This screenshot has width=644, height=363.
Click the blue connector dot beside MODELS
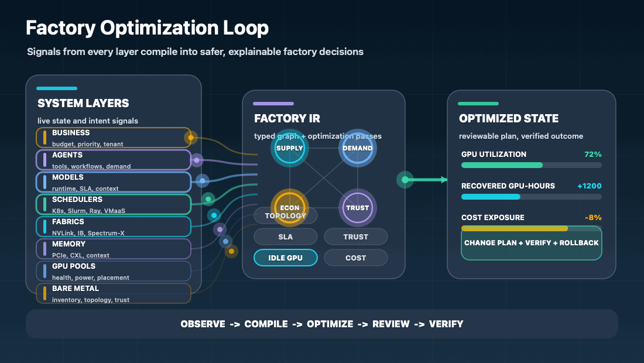[x=202, y=180]
